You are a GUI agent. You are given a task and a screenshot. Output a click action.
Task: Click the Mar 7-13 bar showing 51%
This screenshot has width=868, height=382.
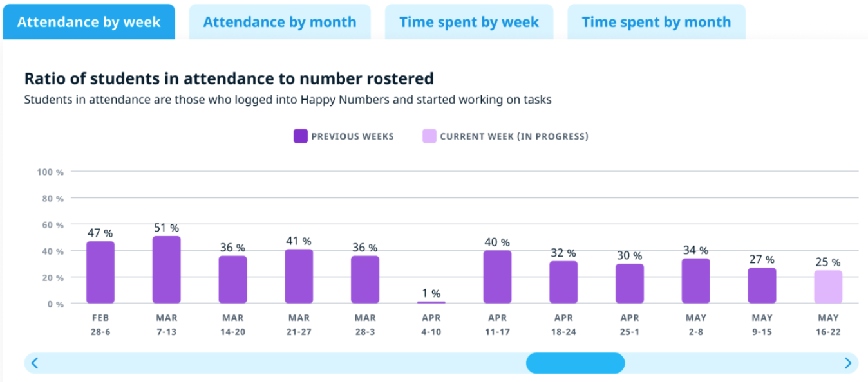(167, 270)
